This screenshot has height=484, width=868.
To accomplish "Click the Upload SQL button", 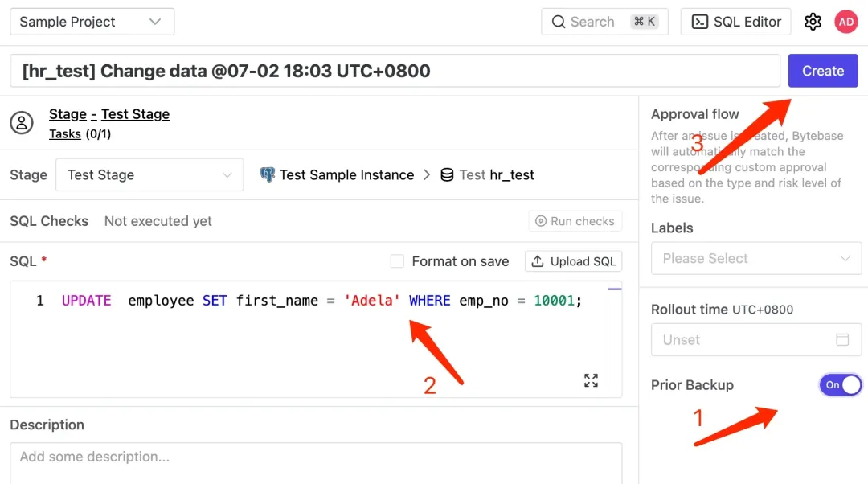I will tap(573, 261).
